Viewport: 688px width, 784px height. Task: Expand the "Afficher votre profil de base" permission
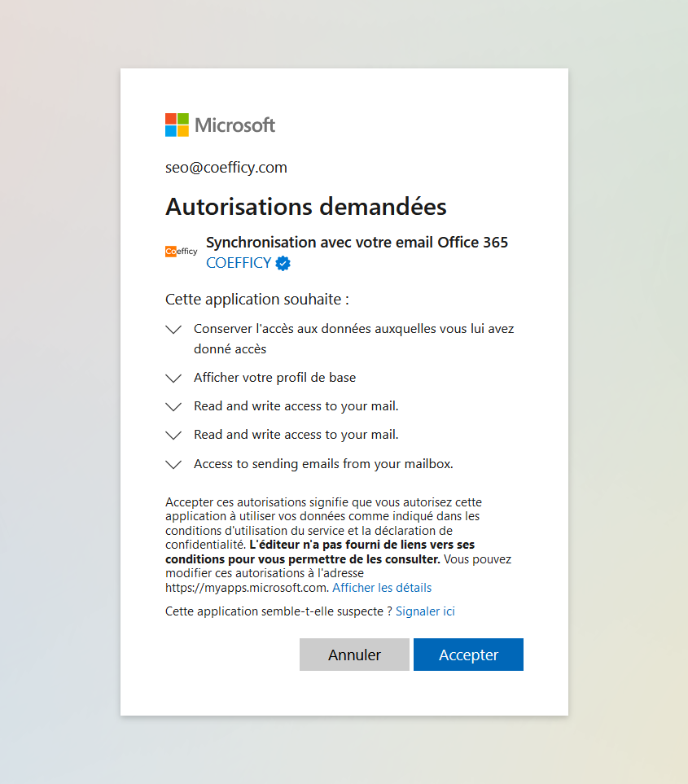[x=173, y=379]
